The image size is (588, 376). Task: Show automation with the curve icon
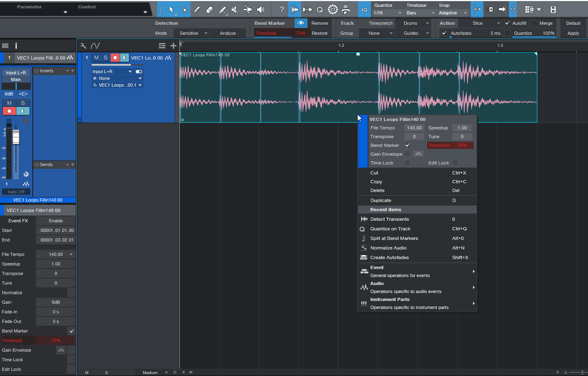tap(95, 46)
